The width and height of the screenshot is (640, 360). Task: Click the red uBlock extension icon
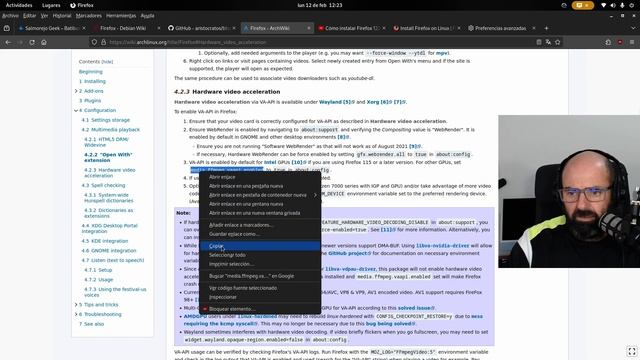point(620,42)
